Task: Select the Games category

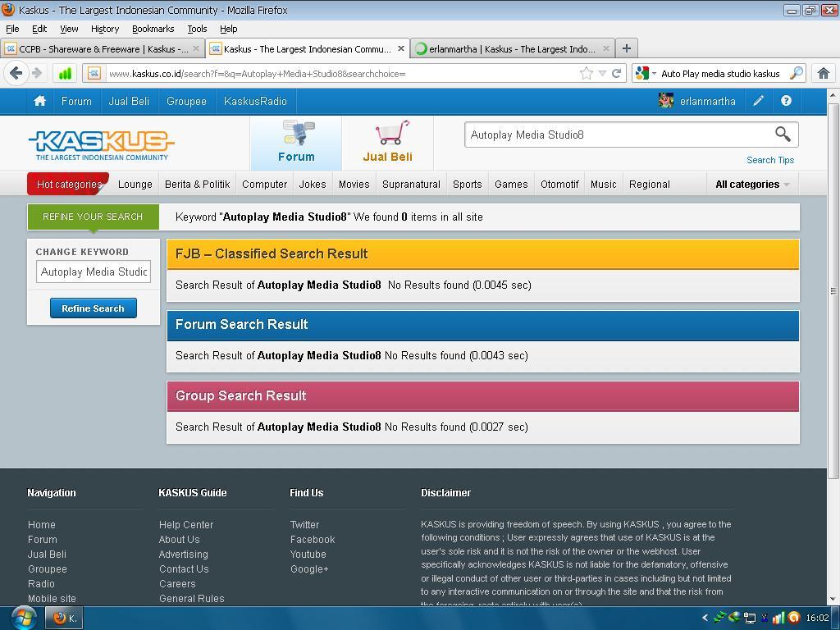Action: [x=511, y=185]
